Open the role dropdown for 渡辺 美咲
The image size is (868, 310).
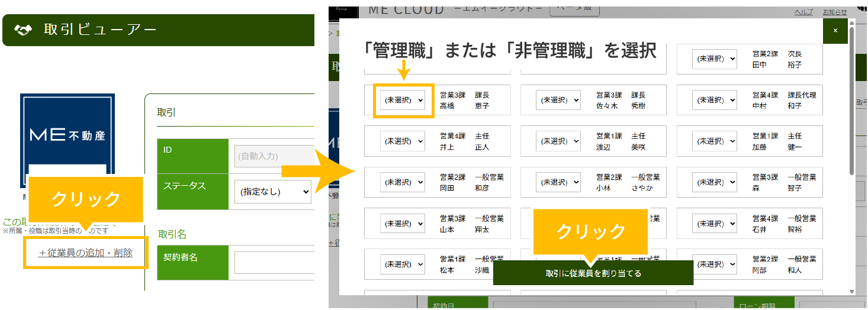(558, 141)
